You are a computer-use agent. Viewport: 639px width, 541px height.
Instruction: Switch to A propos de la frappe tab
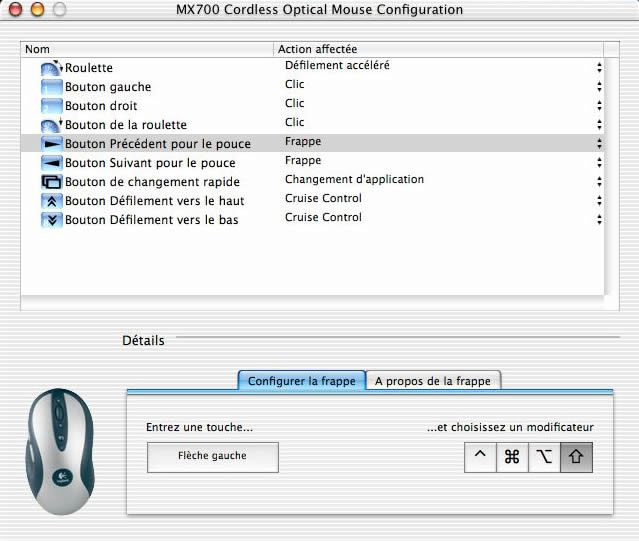[433, 381]
